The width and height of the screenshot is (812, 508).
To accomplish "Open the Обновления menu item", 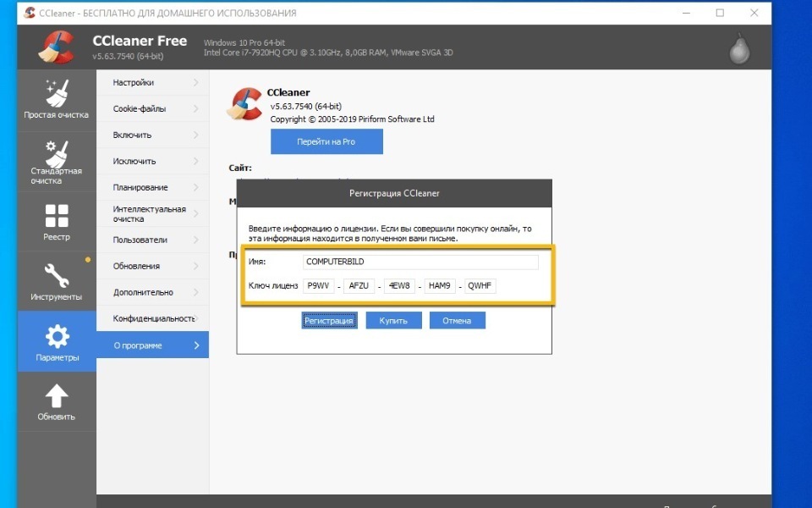I will [x=153, y=266].
